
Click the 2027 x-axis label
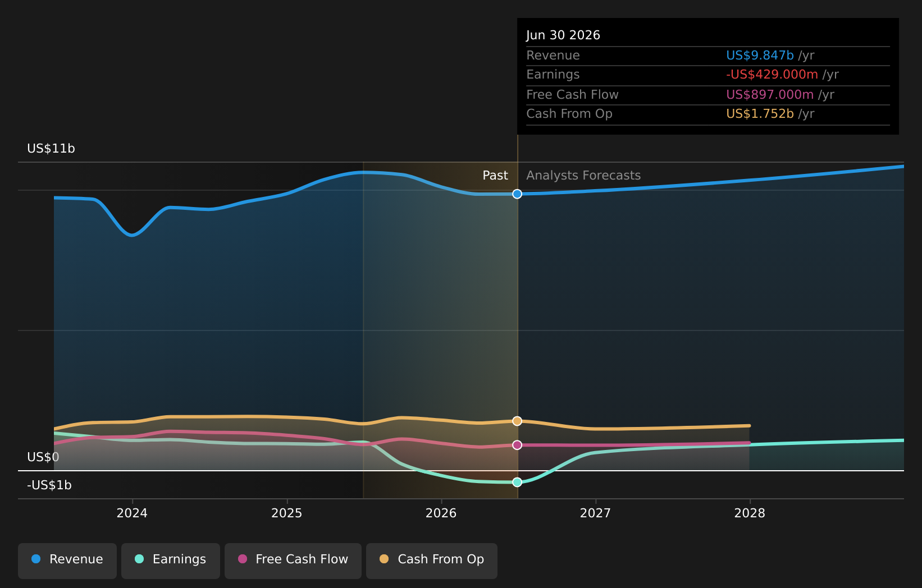[595, 513]
